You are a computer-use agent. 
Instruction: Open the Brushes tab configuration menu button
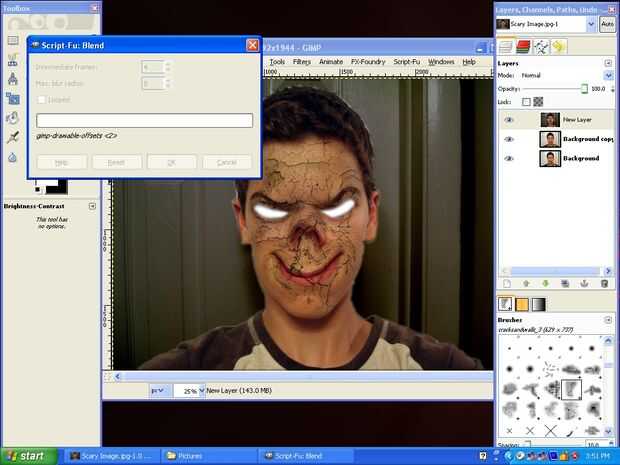pos(608,319)
